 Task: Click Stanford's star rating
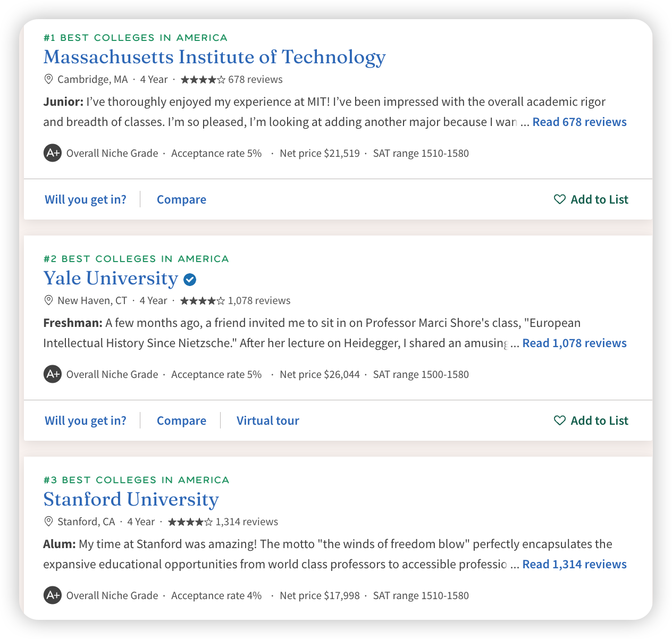190,522
